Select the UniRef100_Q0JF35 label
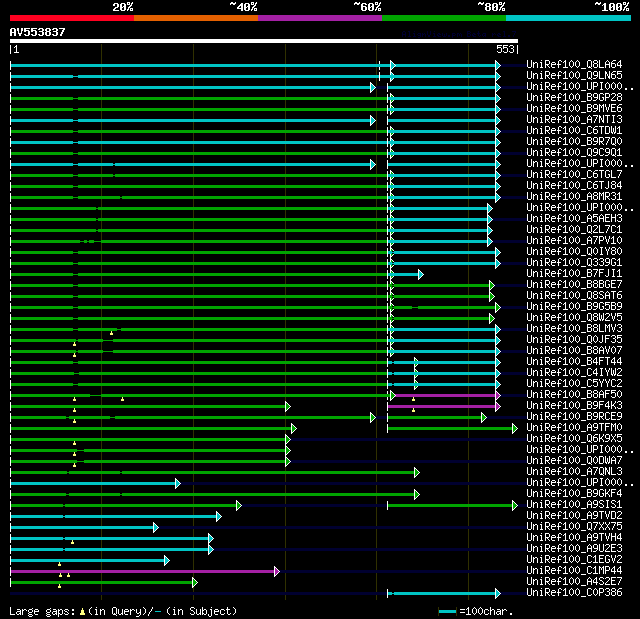This screenshot has width=640, height=619. pos(574,340)
